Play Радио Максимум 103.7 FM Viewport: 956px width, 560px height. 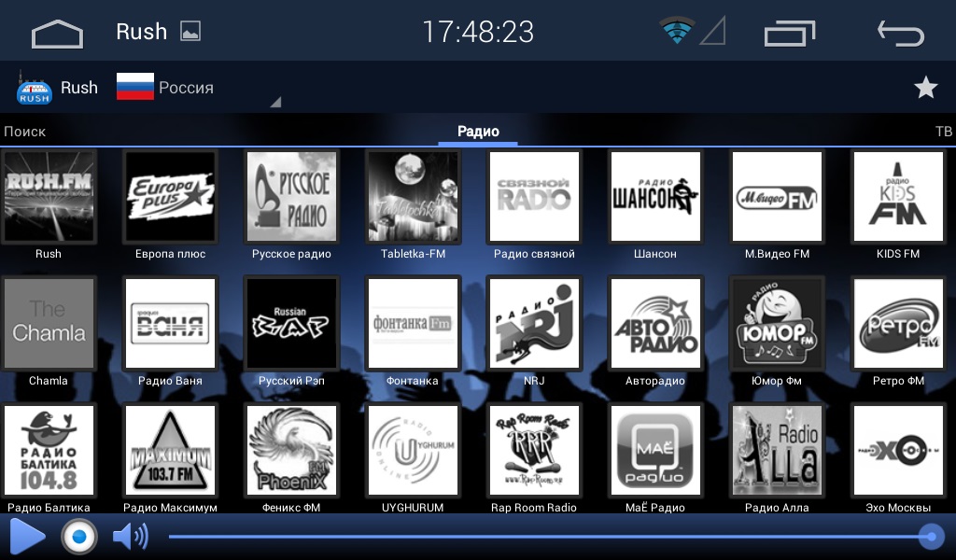170,451
